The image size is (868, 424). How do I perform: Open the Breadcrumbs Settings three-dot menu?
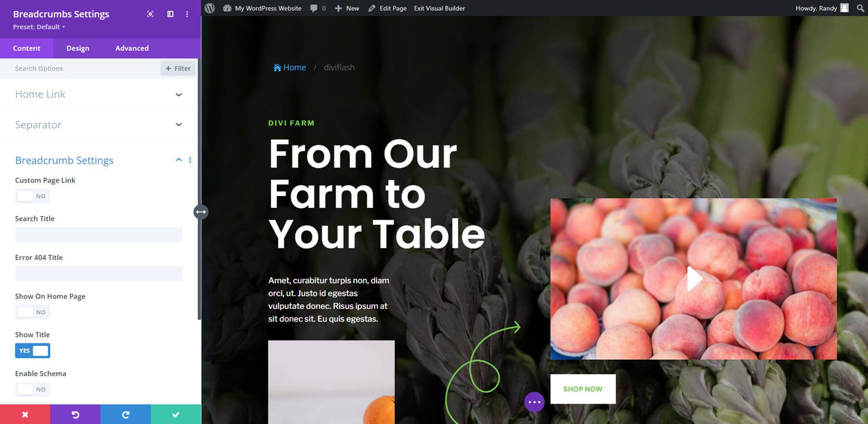pyautogui.click(x=187, y=14)
